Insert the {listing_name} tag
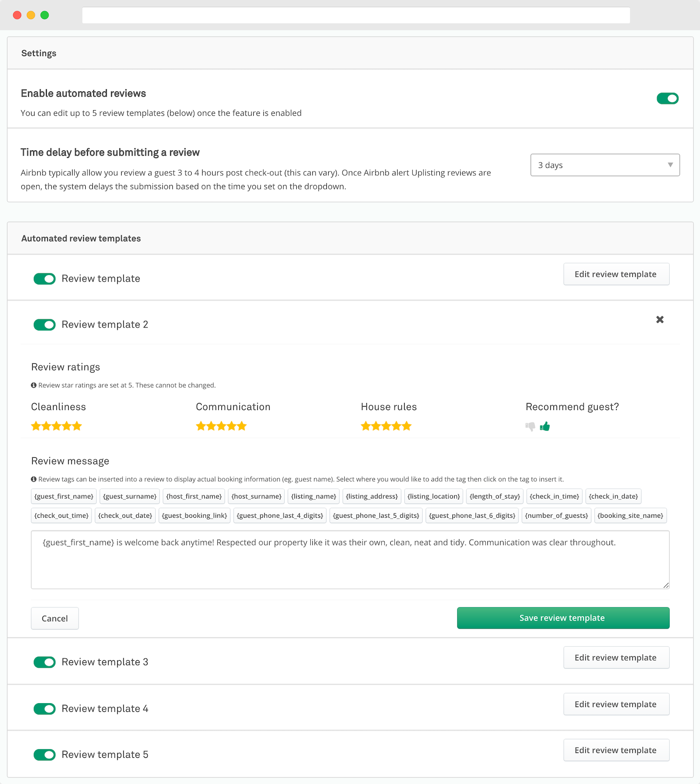This screenshot has width=700, height=784. pos(314,496)
